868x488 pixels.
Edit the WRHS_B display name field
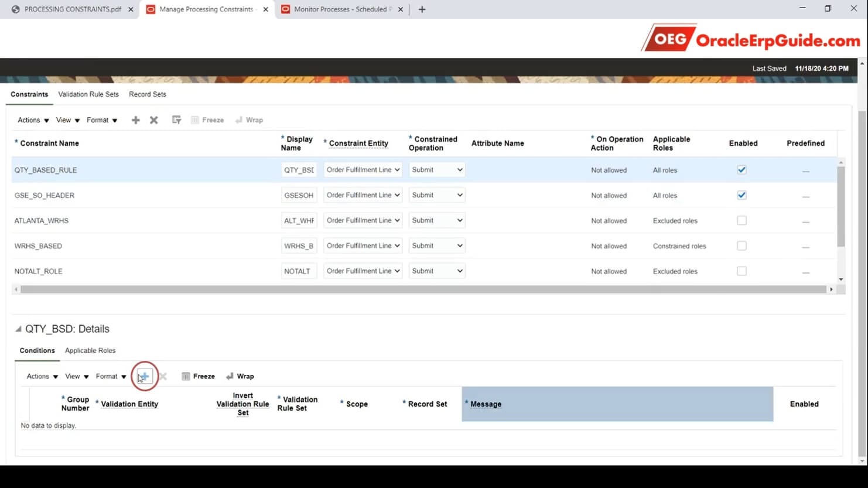point(299,245)
